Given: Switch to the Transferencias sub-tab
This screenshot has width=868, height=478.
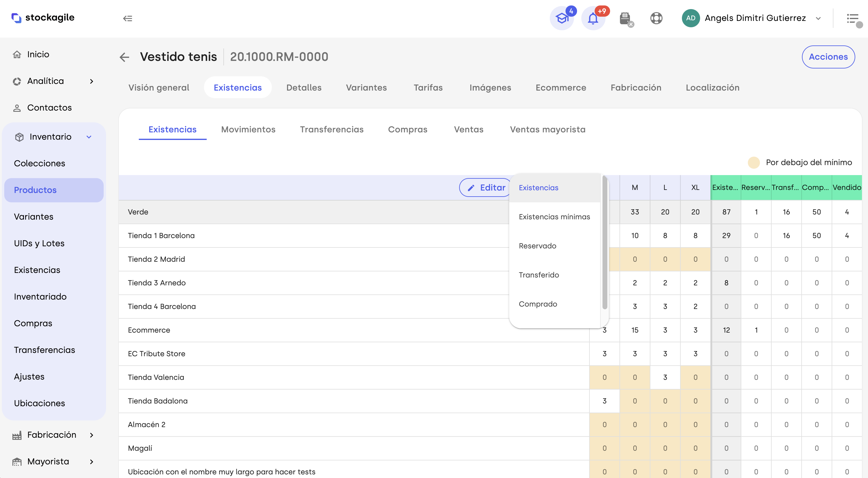Looking at the screenshot, I should tap(332, 129).
